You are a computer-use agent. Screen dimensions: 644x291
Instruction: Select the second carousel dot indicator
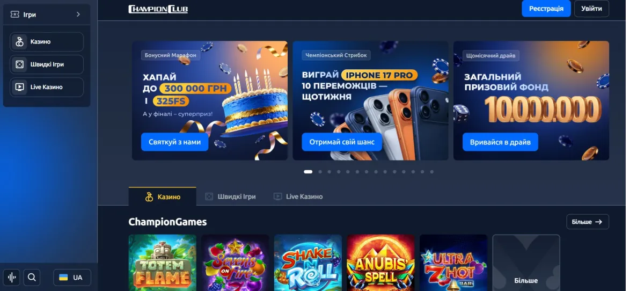(x=320, y=172)
